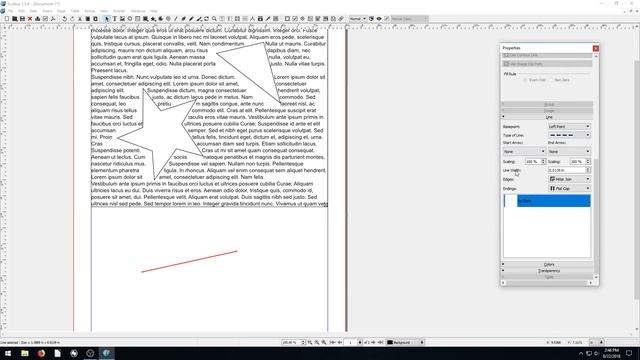Viewport: 640px width, 360px height.
Task: Toggle preview mode eye icon
Action: [379, 19]
